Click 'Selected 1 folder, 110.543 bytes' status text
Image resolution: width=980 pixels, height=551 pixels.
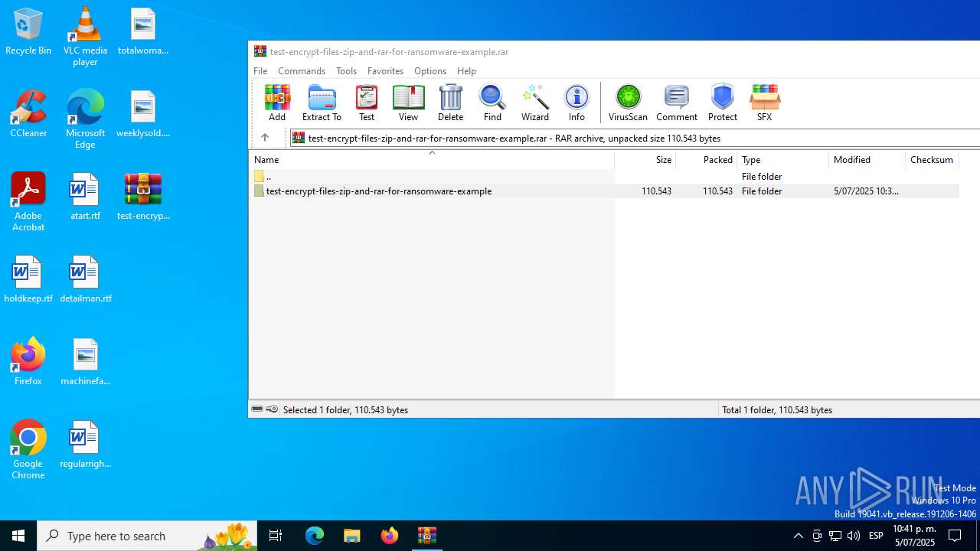pyautogui.click(x=345, y=409)
